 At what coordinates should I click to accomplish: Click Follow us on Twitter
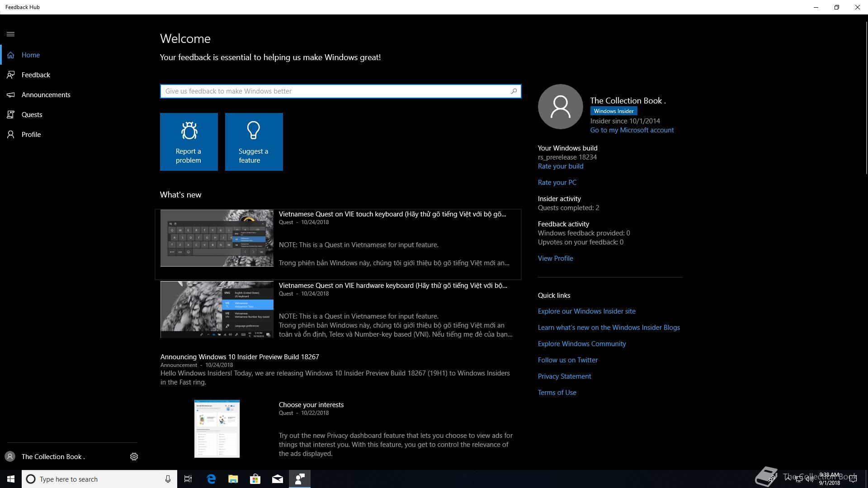pos(568,360)
